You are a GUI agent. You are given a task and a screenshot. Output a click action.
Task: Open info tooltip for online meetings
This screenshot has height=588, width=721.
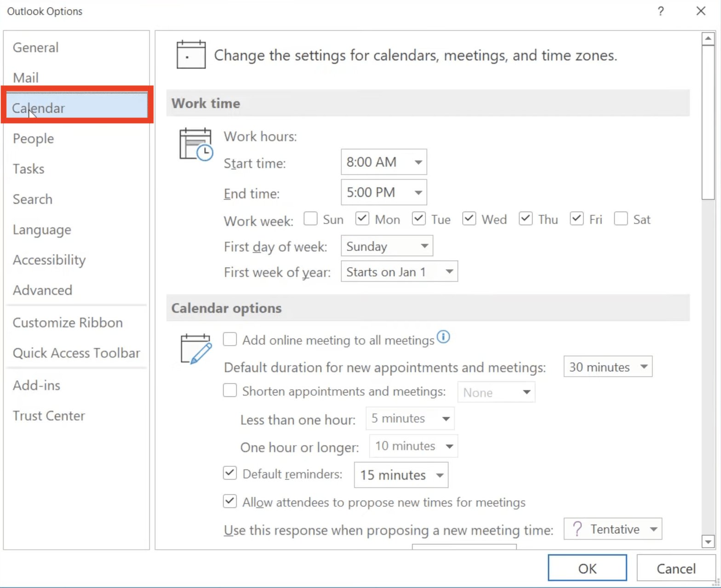coord(443,337)
